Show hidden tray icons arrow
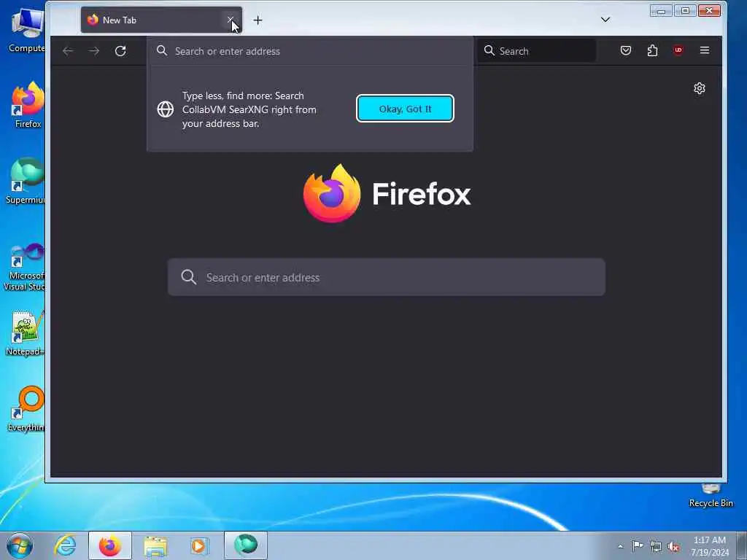 [620, 546]
